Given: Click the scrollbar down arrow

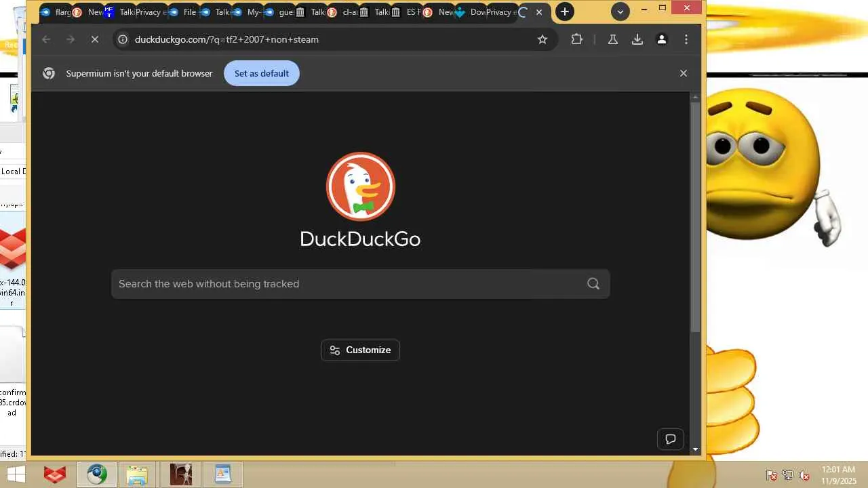Looking at the screenshot, I should pyautogui.click(x=695, y=449).
